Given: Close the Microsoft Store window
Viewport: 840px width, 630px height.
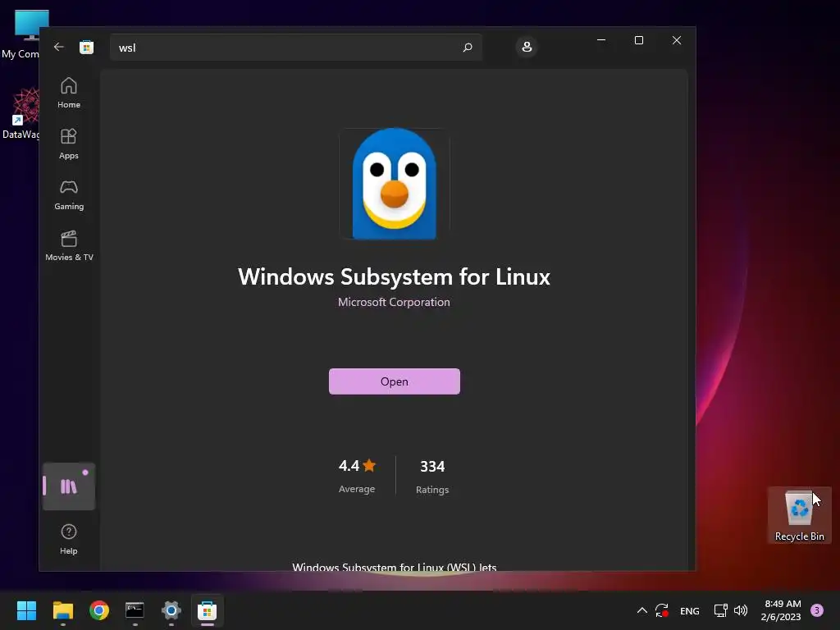Looking at the screenshot, I should point(677,40).
